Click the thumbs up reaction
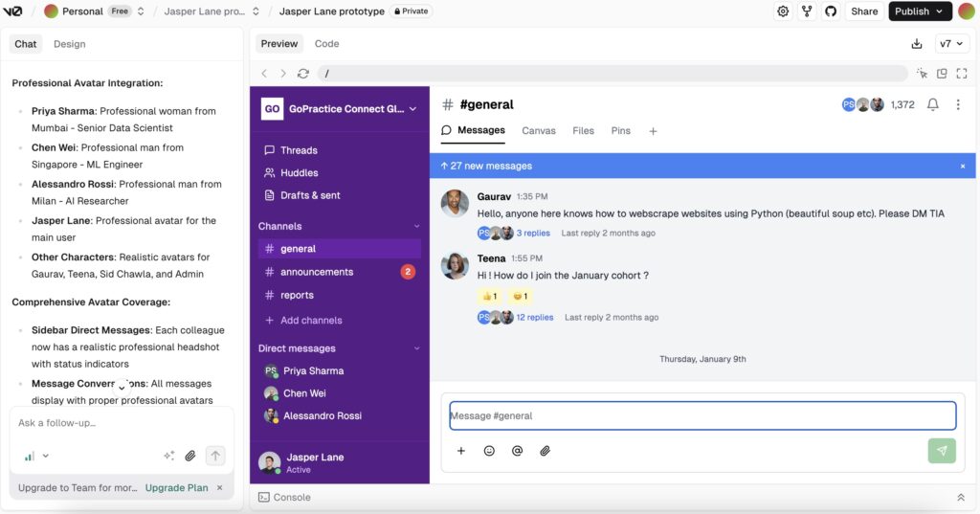 pyautogui.click(x=489, y=297)
